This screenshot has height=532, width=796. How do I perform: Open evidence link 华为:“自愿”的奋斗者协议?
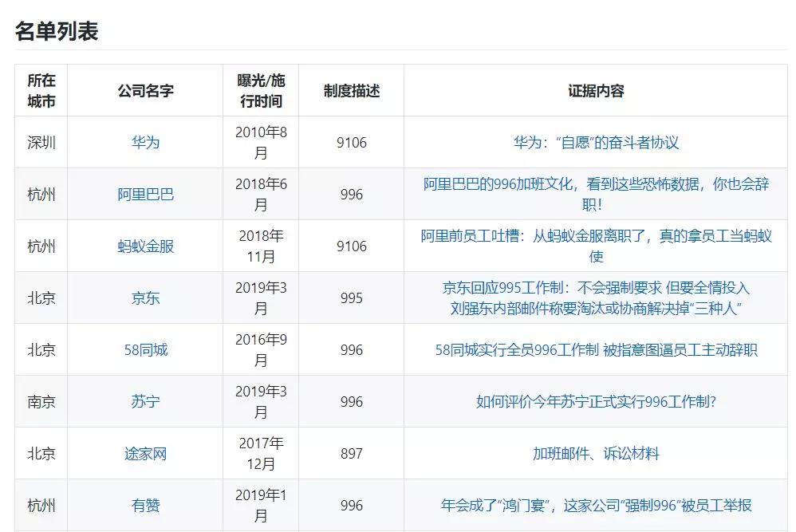(x=596, y=143)
